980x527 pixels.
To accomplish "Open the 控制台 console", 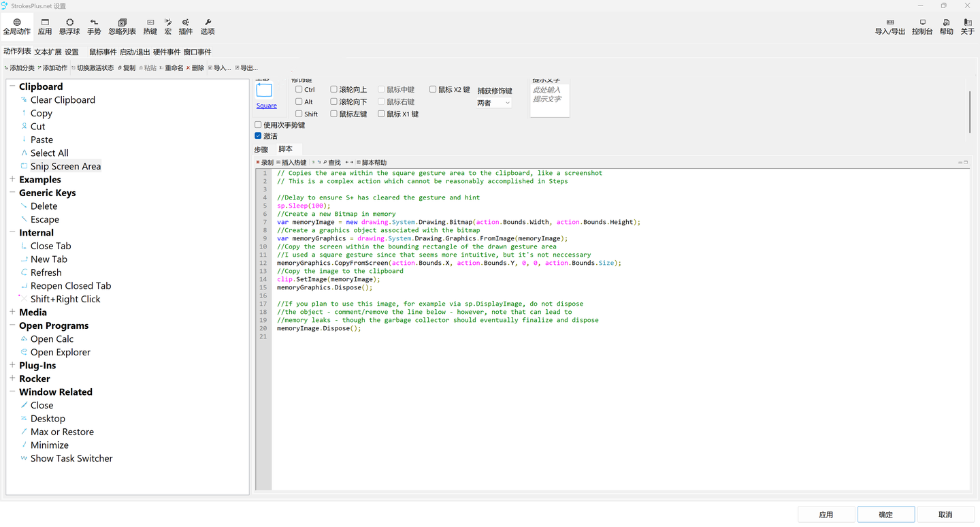I will tap(922, 27).
